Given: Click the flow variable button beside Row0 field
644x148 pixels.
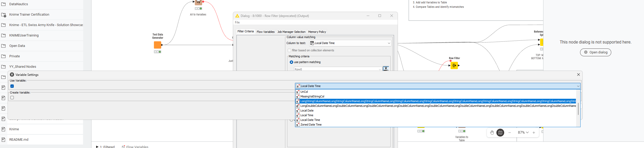Looking at the screenshot, I should [386, 69].
